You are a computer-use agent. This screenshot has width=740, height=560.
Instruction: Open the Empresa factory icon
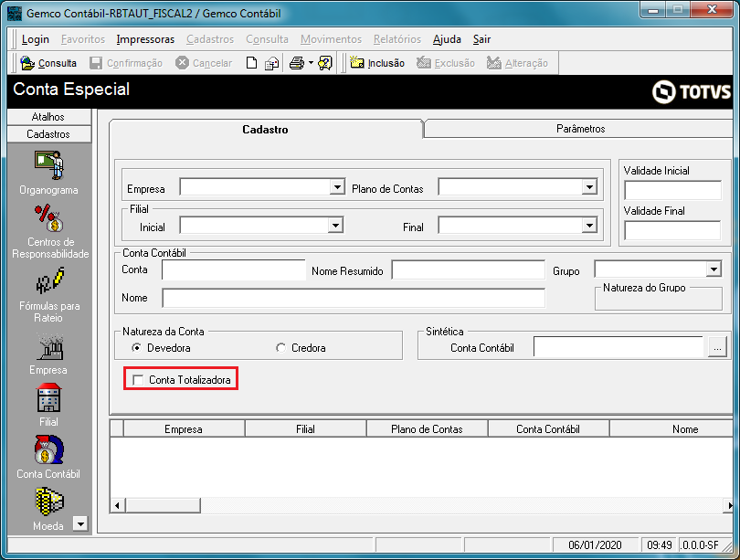coord(50,347)
